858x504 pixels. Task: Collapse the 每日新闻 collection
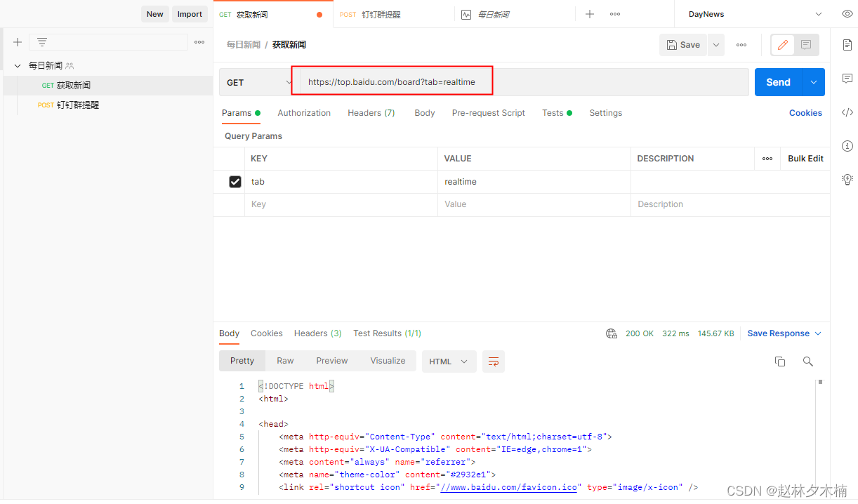click(x=18, y=66)
